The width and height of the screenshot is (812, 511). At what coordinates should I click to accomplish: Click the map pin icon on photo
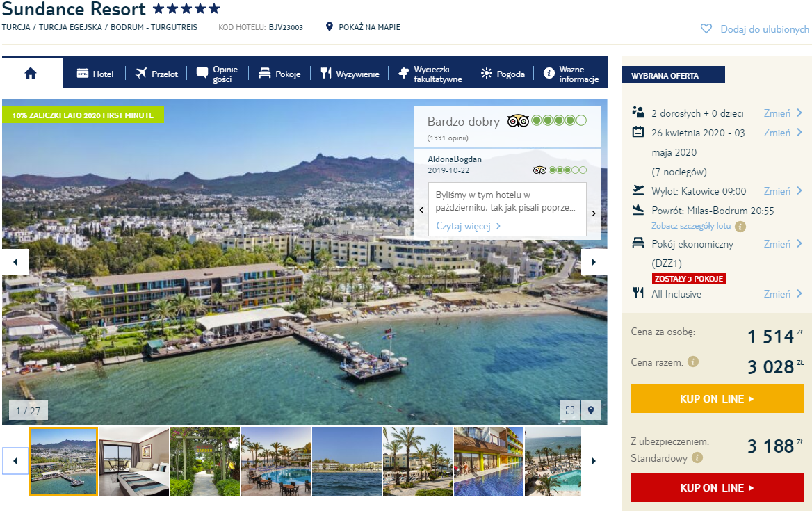click(x=591, y=410)
